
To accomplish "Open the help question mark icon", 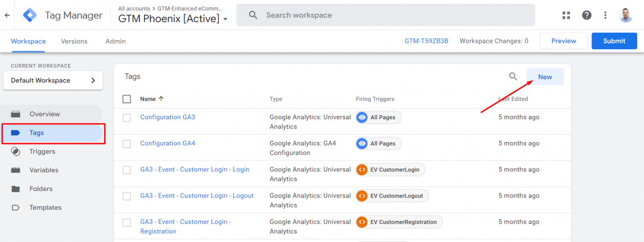I will (586, 15).
